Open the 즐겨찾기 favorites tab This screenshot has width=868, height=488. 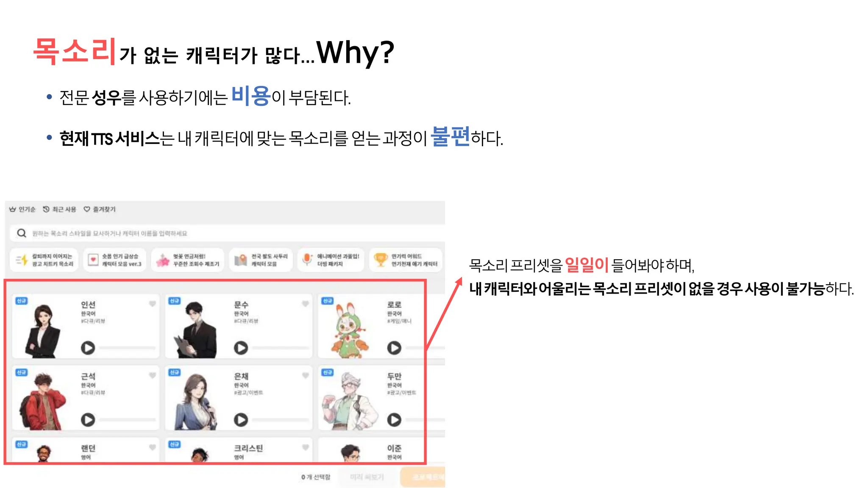click(99, 209)
